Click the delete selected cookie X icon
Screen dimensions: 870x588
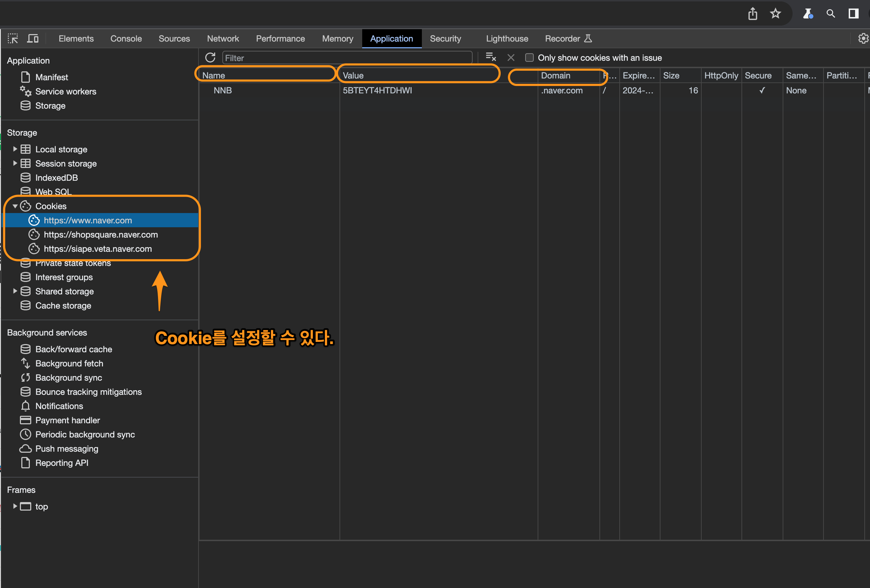pyautogui.click(x=511, y=58)
